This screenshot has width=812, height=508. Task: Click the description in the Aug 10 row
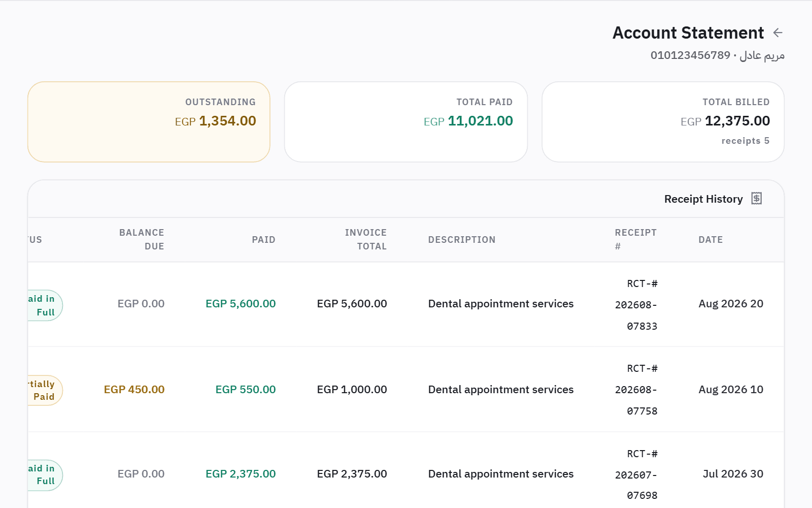click(501, 390)
